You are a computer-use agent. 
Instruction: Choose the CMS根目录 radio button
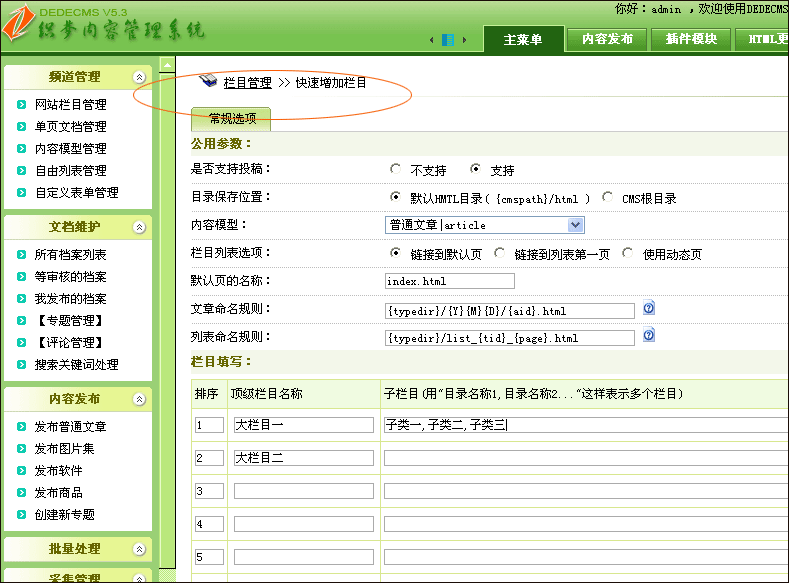click(608, 198)
